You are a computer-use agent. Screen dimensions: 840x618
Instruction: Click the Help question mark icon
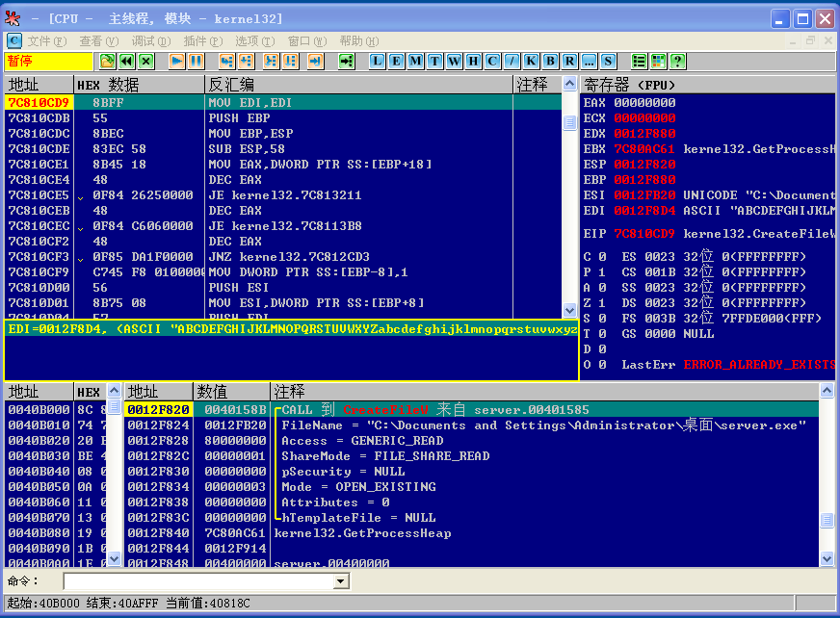coord(677,61)
